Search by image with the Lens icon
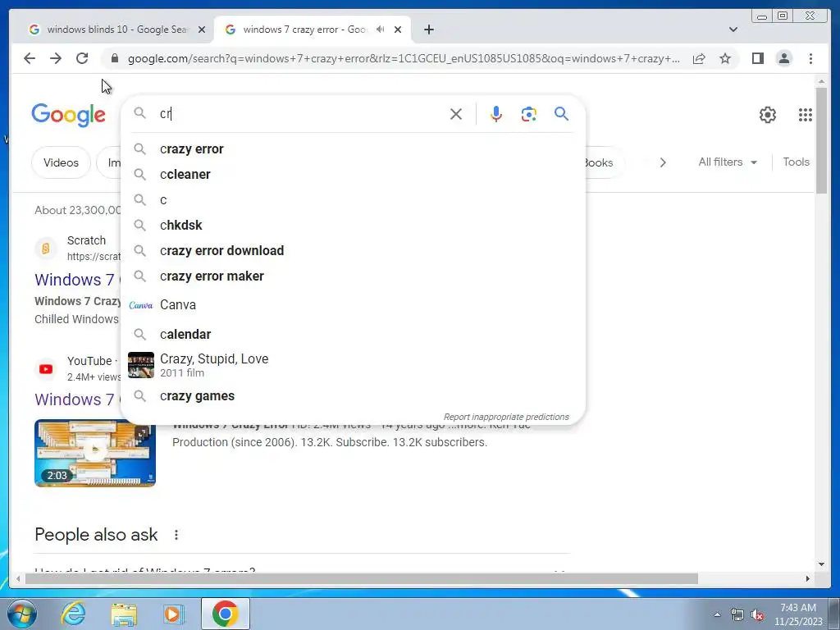Image resolution: width=840 pixels, height=630 pixels. click(x=529, y=114)
